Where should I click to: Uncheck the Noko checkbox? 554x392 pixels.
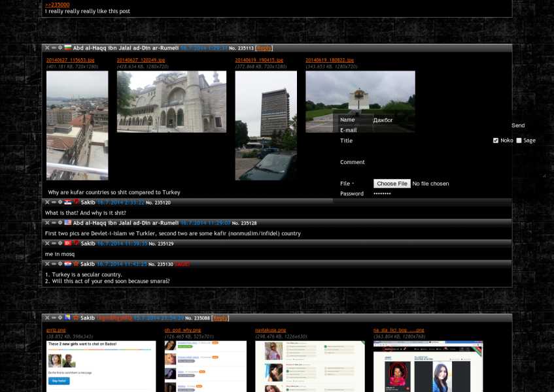[496, 140]
